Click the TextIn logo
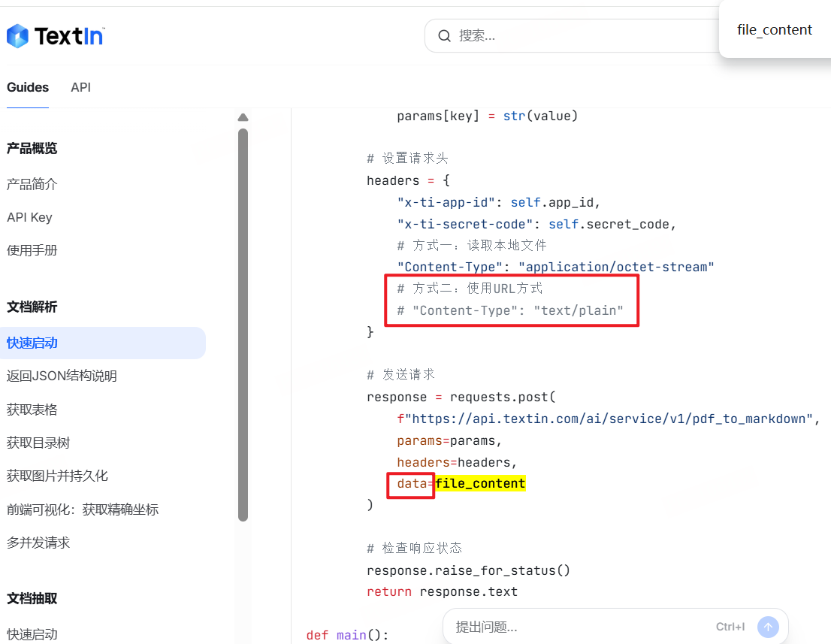 (55, 36)
